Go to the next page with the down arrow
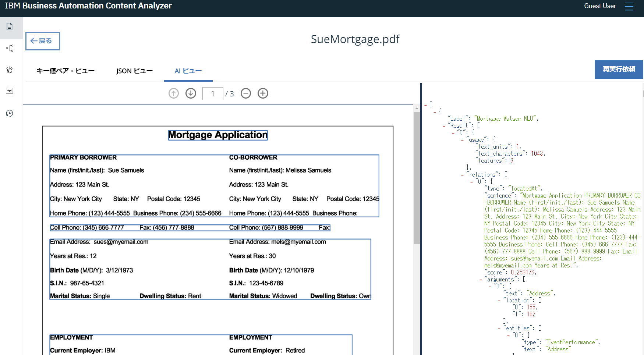The height and width of the screenshot is (355, 644). (191, 93)
